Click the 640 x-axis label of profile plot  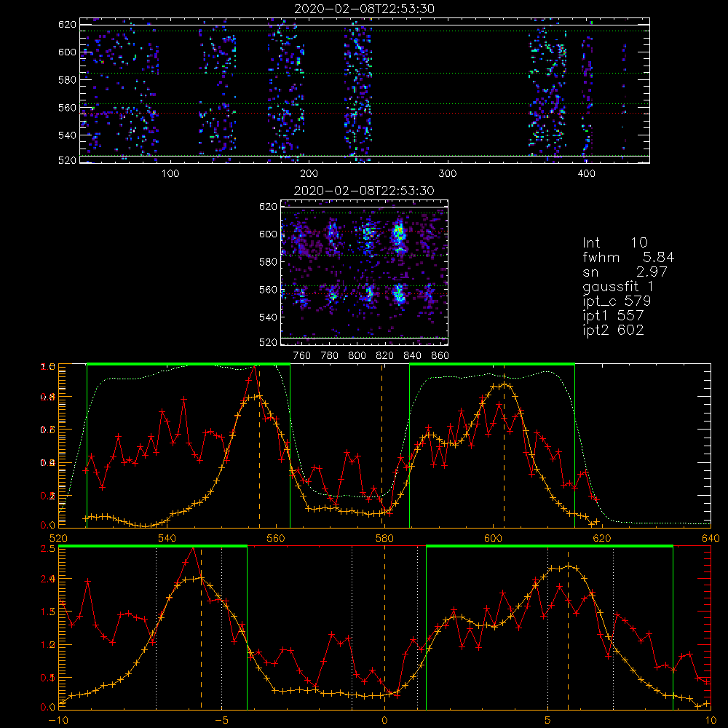711,538
